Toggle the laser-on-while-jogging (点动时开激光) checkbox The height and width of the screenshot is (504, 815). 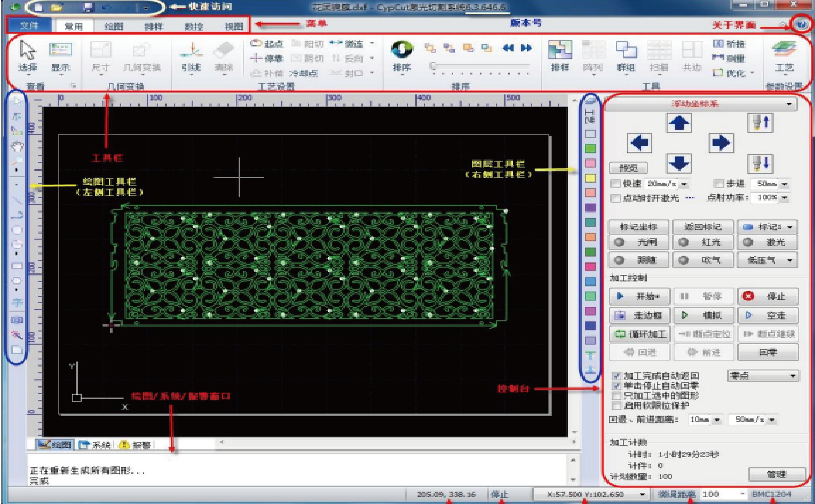[615, 198]
